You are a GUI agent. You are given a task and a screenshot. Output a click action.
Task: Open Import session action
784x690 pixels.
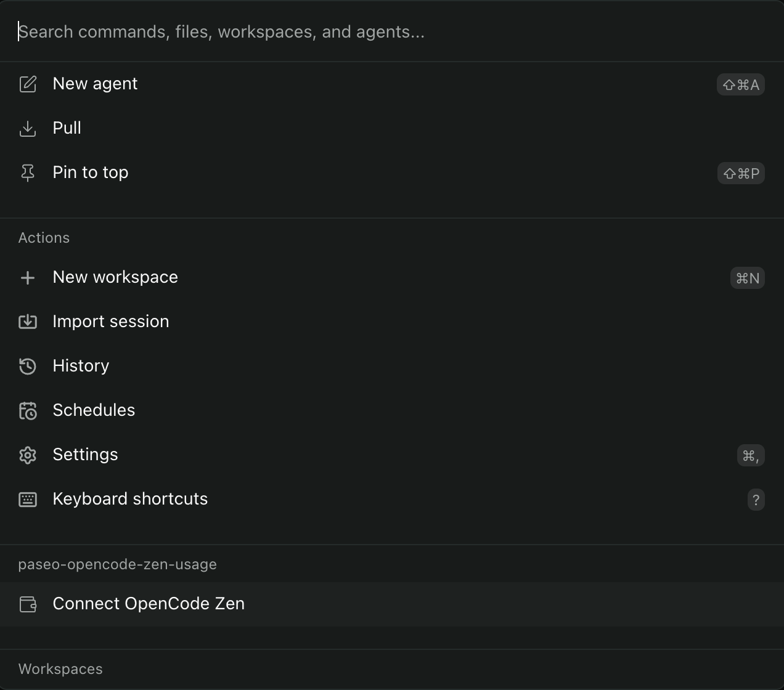tap(392, 322)
